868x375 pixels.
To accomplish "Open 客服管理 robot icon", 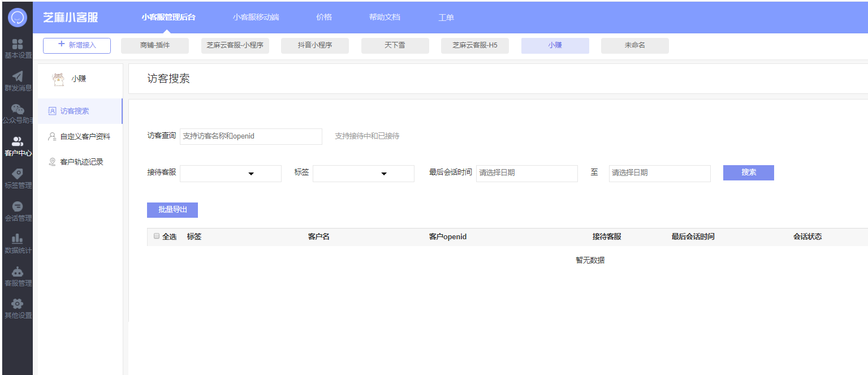I will coord(18,272).
